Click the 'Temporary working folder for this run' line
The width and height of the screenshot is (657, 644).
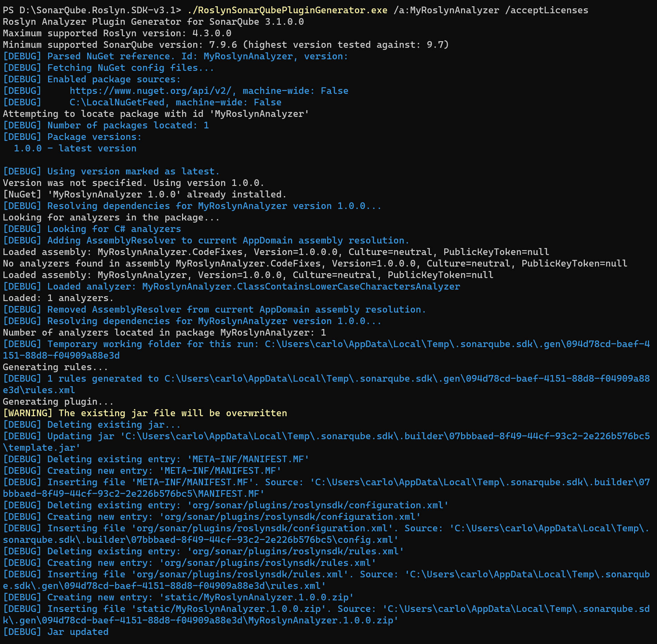(x=326, y=350)
